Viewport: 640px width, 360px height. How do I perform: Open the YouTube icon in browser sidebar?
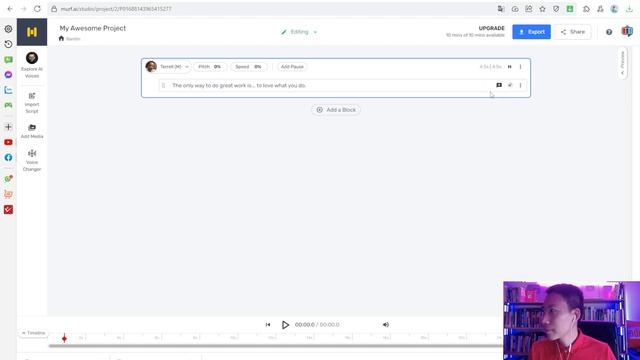click(8, 142)
